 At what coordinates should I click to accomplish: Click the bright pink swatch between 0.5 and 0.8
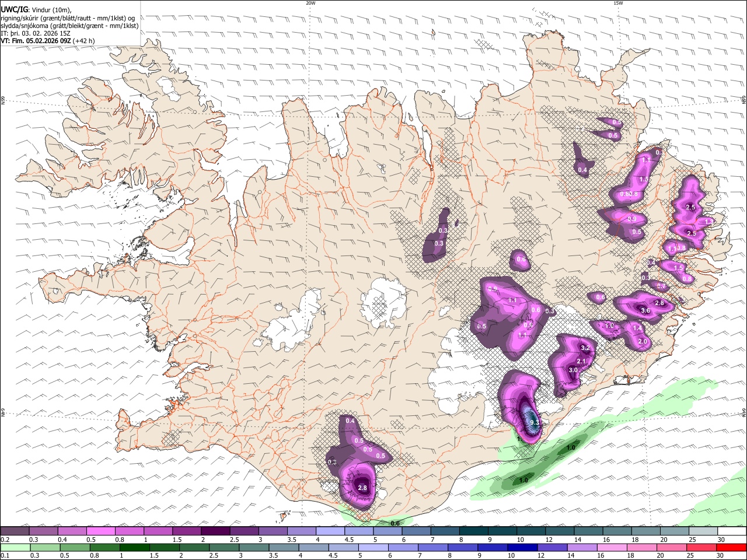point(100,531)
